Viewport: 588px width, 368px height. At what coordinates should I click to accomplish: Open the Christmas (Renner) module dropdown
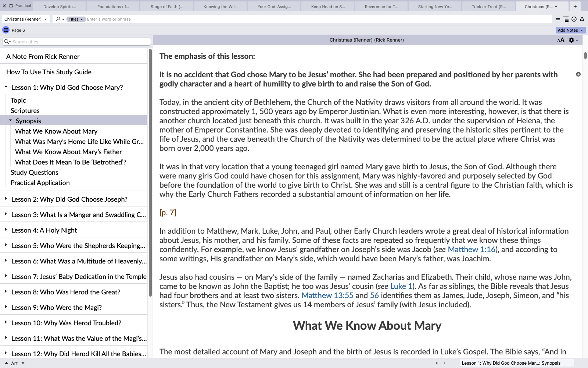(25, 19)
